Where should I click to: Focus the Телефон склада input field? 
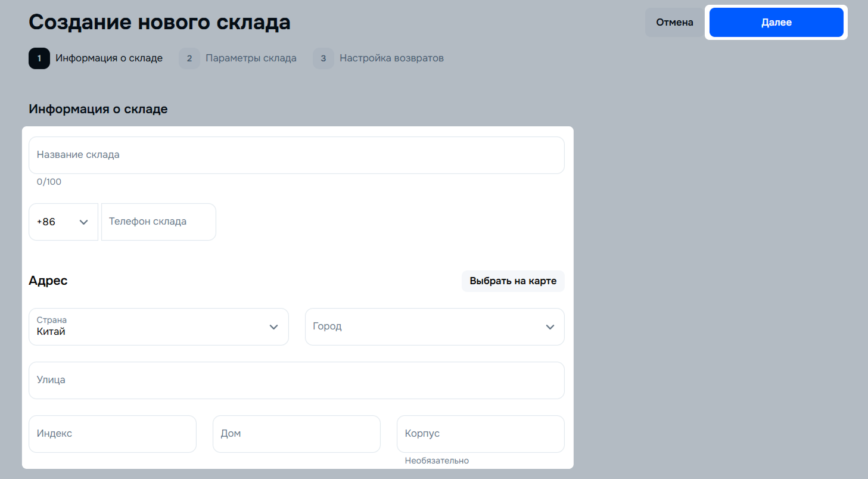(158, 222)
